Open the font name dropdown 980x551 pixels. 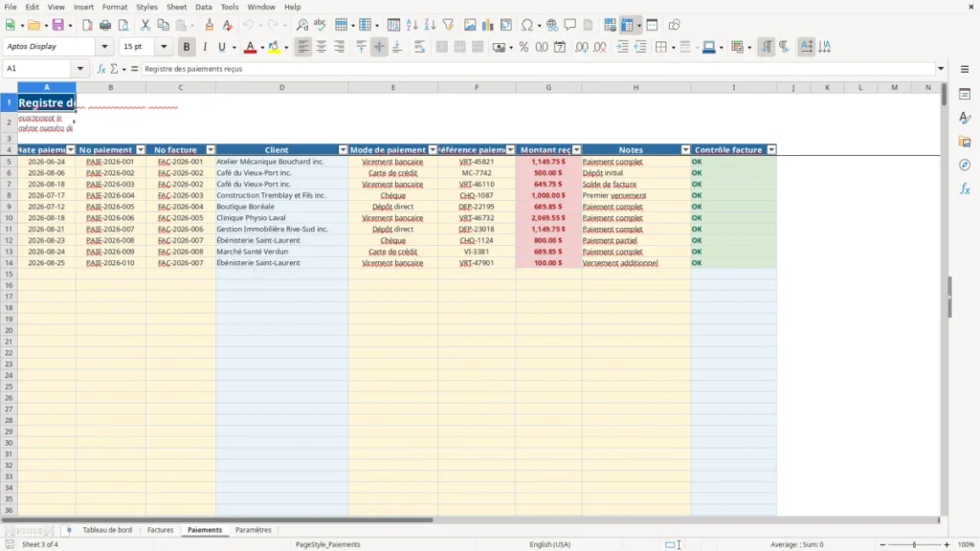click(104, 46)
